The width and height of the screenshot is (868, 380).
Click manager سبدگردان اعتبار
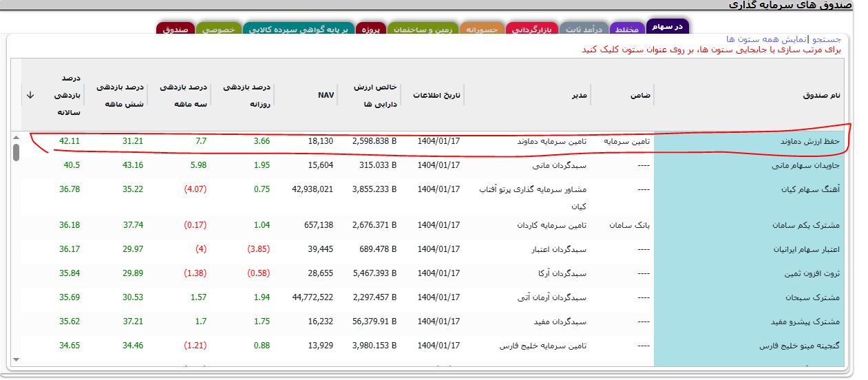[x=558, y=249]
